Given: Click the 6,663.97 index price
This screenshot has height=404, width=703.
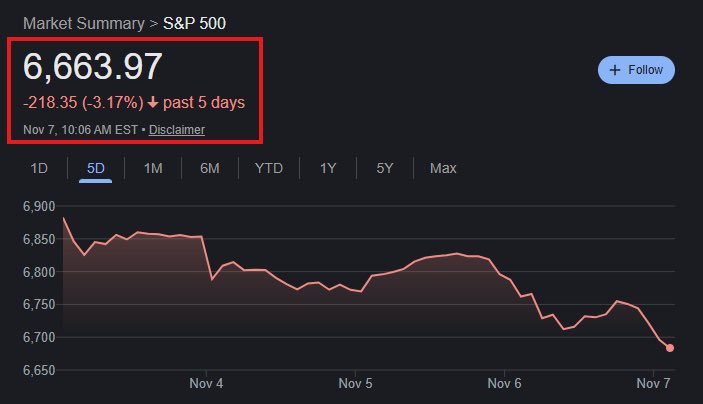Looking at the screenshot, I should tap(92, 66).
